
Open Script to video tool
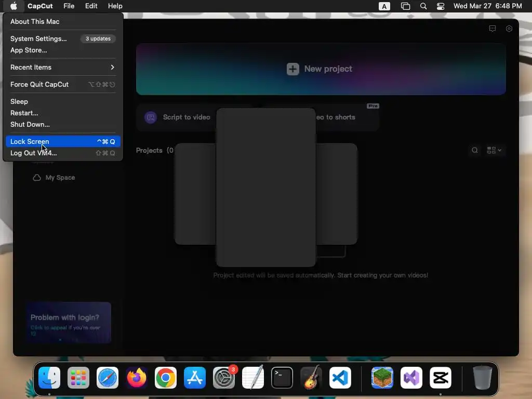point(177,117)
